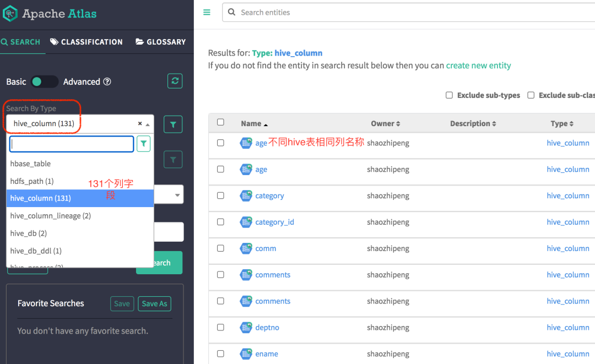Open Advanced search help question icon
This screenshot has width=595, height=364.
coord(107,82)
